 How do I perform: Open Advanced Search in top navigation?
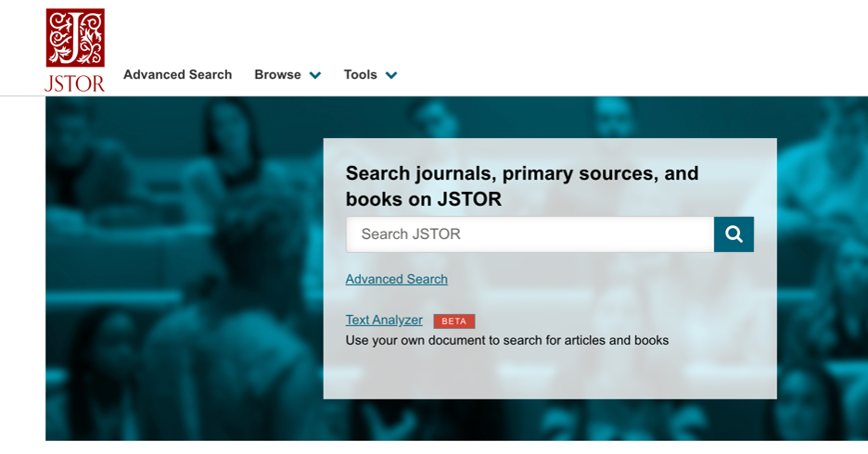[x=178, y=75]
